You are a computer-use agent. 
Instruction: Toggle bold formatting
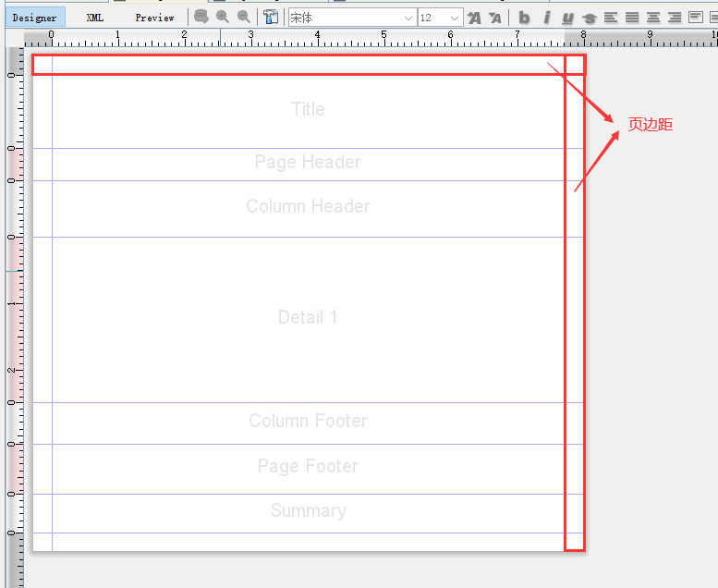pos(524,18)
